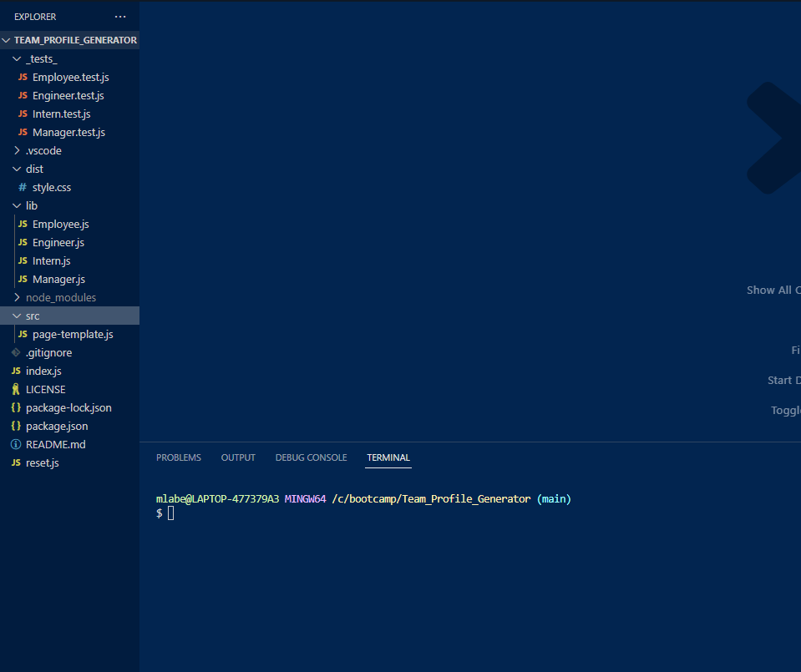Image resolution: width=801 pixels, height=672 pixels.
Task: Click the JS icon beside reset.js
Action: click(14, 462)
